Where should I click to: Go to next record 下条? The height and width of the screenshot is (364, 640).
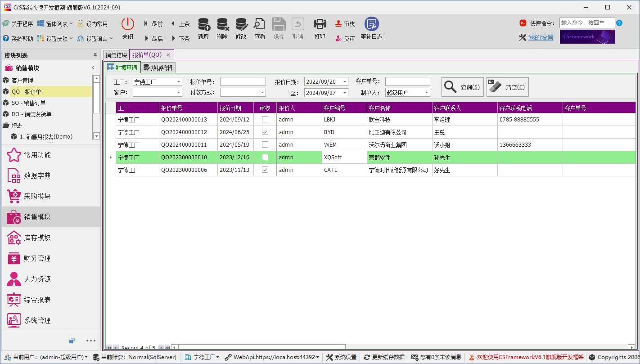click(180, 39)
